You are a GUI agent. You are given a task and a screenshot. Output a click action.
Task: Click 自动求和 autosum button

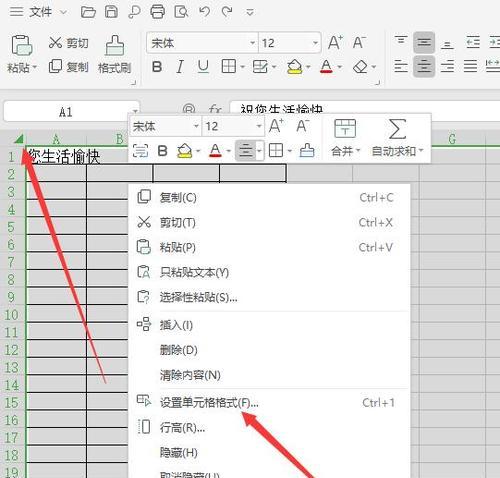[x=397, y=138]
